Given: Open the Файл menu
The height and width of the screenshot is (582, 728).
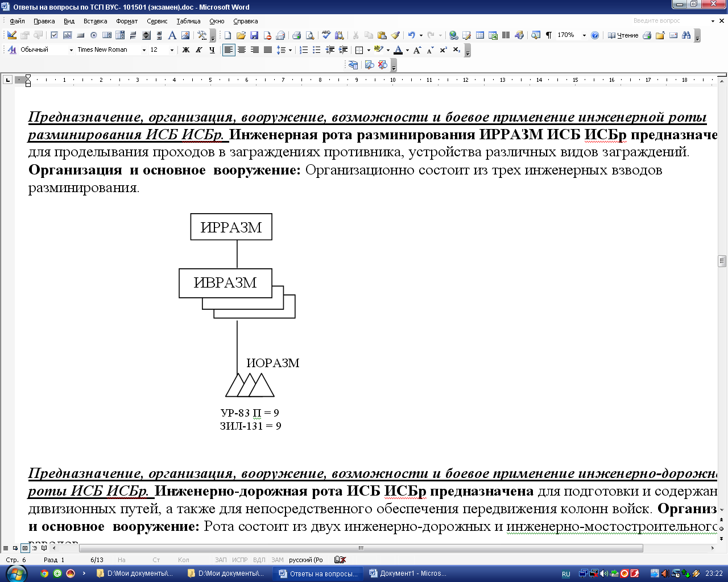Looking at the screenshot, I should point(17,21).
